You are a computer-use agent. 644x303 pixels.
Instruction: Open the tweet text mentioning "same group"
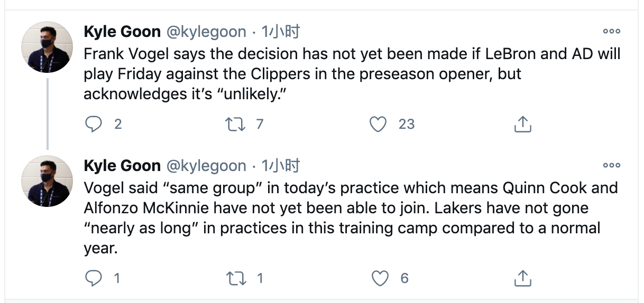(351, 217)
